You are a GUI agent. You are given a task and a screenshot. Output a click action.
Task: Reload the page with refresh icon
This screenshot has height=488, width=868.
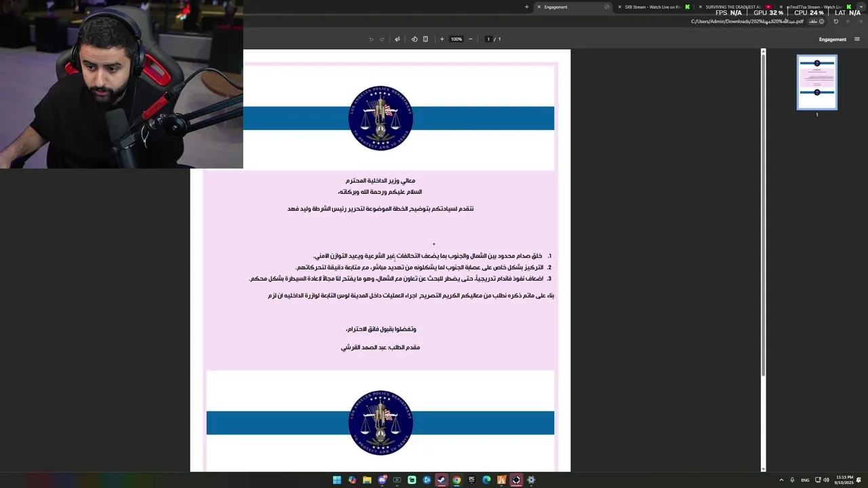[x=835, y=21]
